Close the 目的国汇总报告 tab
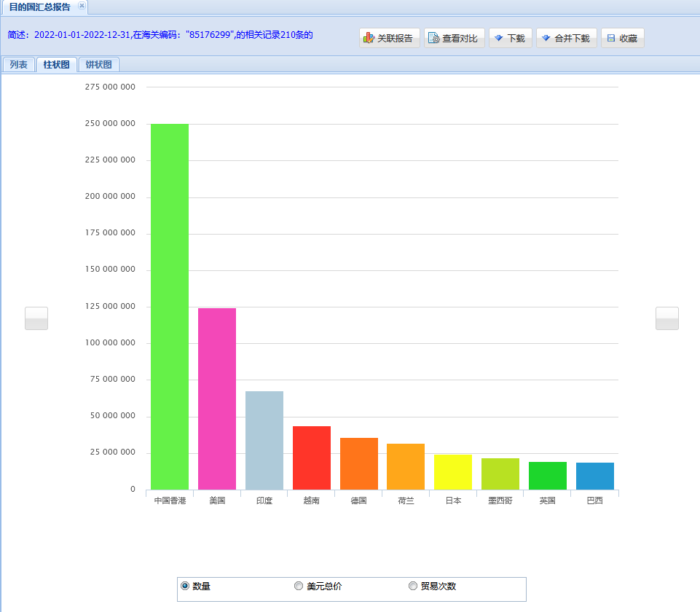Image resolution: width=700 pixels, height=612 pixels. click(x=82, y=6)
